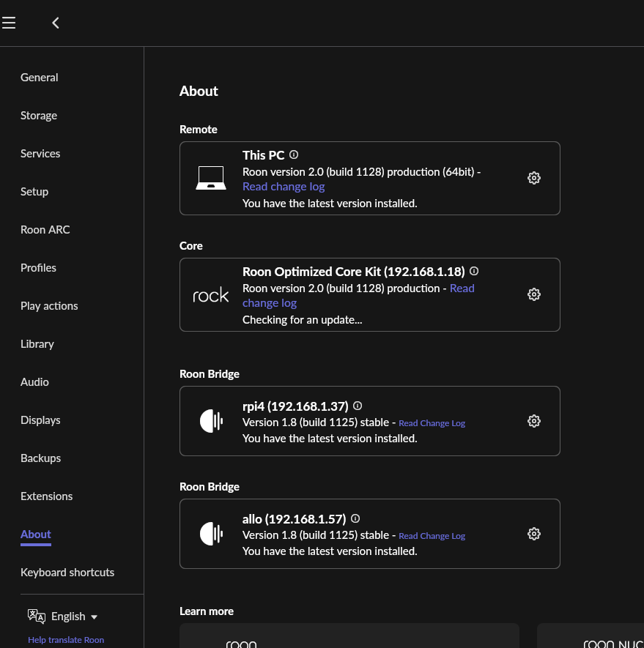Click the Roon Bridge icon for allo
The height and width of the screenshot is (648, 644).
(211, 534)
